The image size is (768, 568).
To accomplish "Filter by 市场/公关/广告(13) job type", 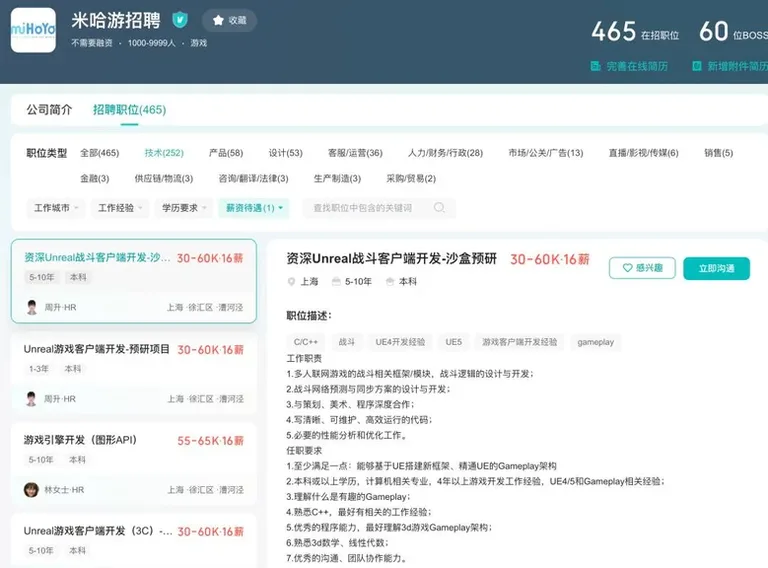I will click(x=546, y=153).
